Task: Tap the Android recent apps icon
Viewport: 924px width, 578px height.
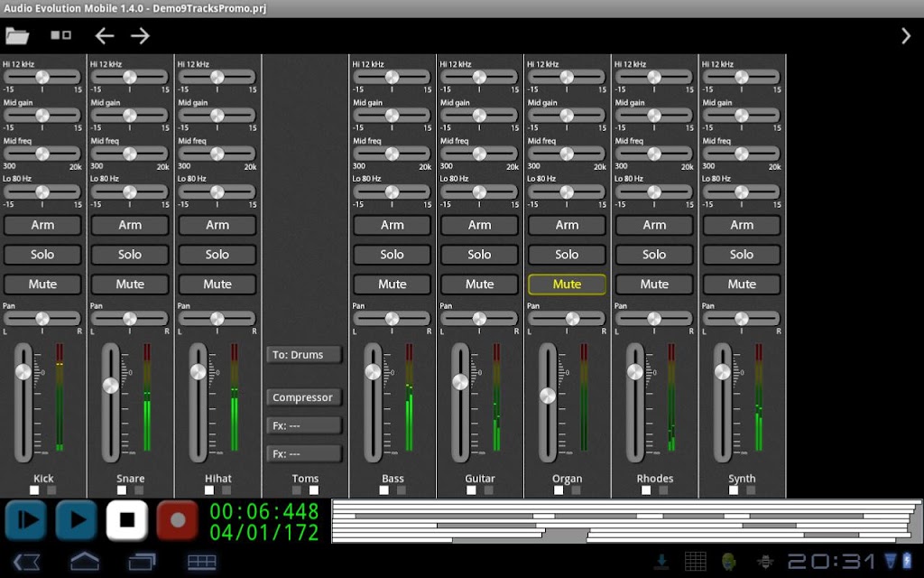Action: 142,562
